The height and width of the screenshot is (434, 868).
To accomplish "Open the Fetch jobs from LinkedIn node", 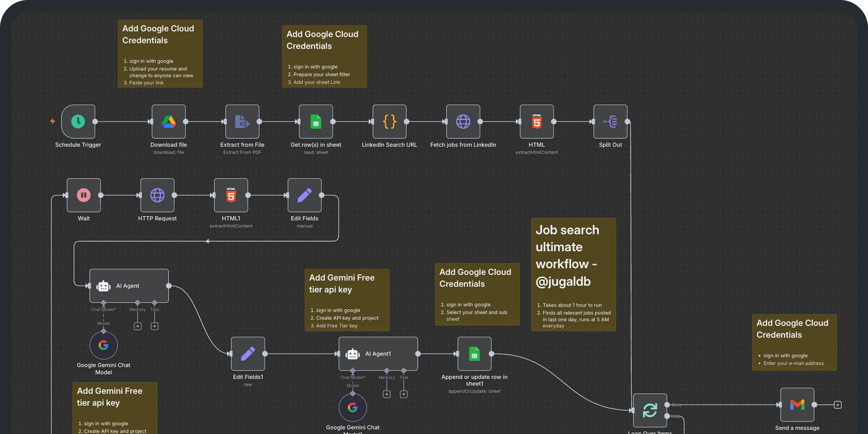I will pos(463,121).
